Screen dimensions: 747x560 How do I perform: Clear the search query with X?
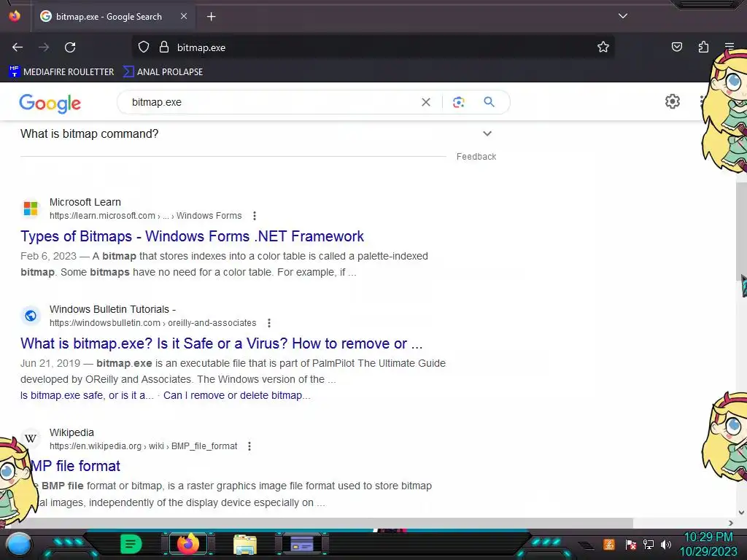(426, 102)
